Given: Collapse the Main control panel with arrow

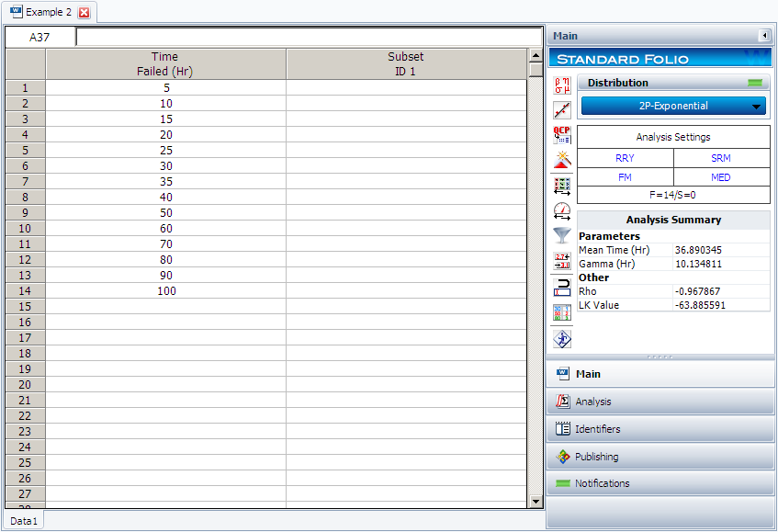Looking at the screenshot, I should point(764,36).
